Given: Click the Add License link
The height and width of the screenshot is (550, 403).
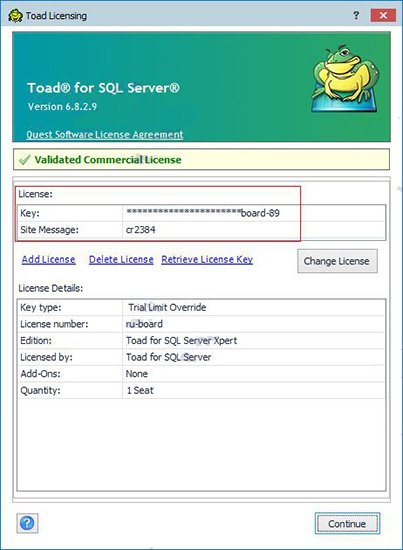Looking at the screenshot, I should [48, 260].
